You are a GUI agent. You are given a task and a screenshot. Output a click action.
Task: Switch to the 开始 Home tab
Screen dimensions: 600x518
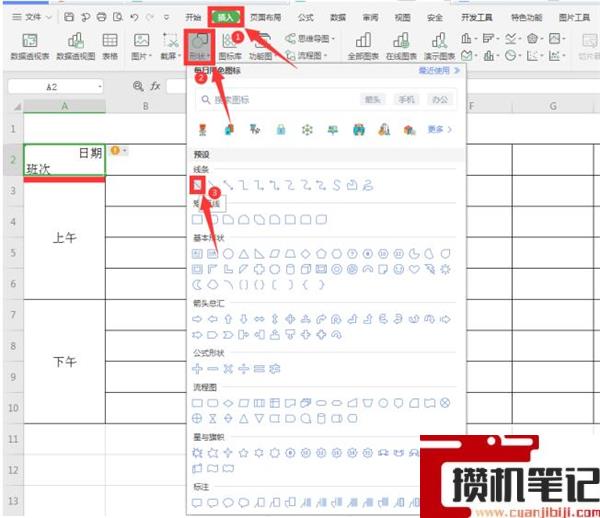click(193, 17)
